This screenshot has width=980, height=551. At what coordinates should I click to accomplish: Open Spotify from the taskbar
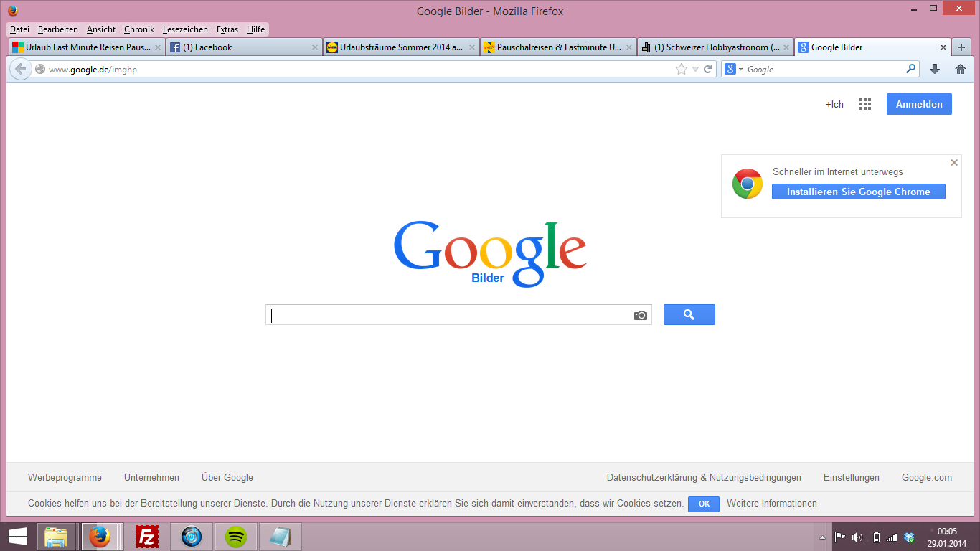click(236, 537)
